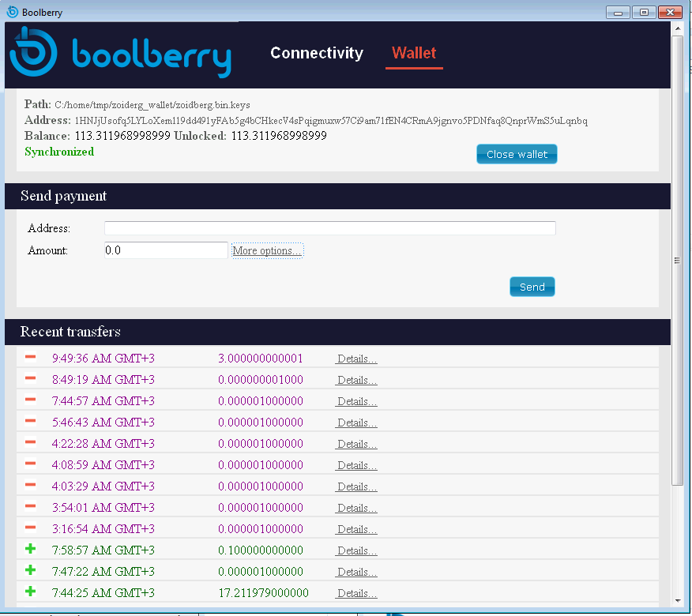Click timestamp 5:46:43 AM GMT+3
The height and width of the screenshot is (616, 692).
point(103,423)
